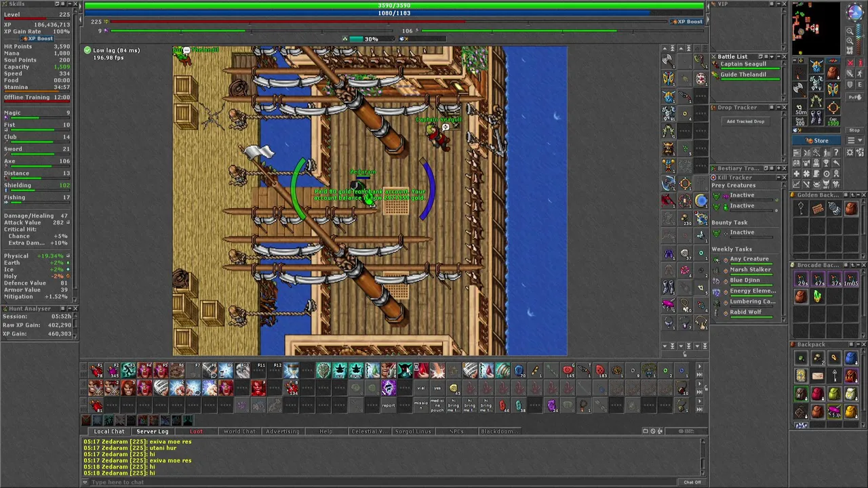Image resolution: width=868 pixels, height=488 pixels.
Task: Click the mission action bar button
Action: 421,405
